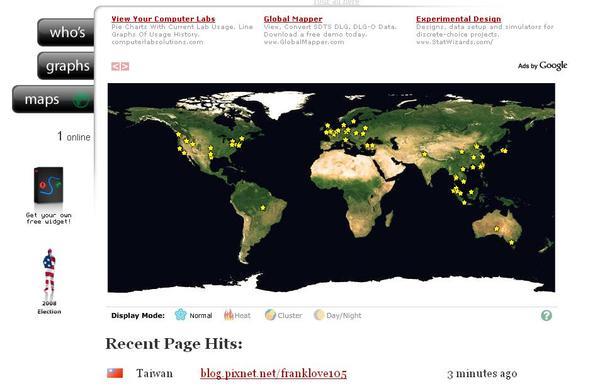
Task: Select Heat display mode
Action: click(x=238, y=315)
